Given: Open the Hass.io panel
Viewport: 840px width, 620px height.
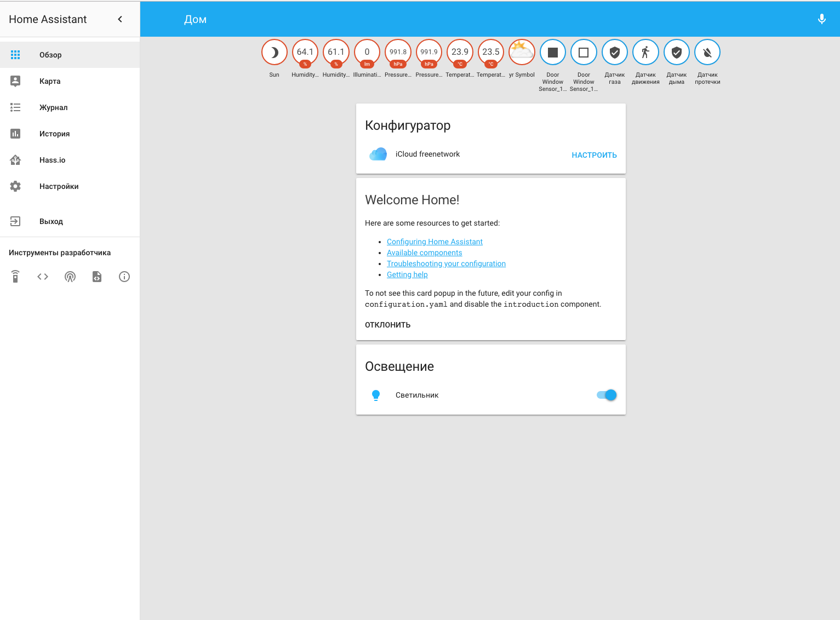Looking at the screenshot, I should click(x=70, y=160).
